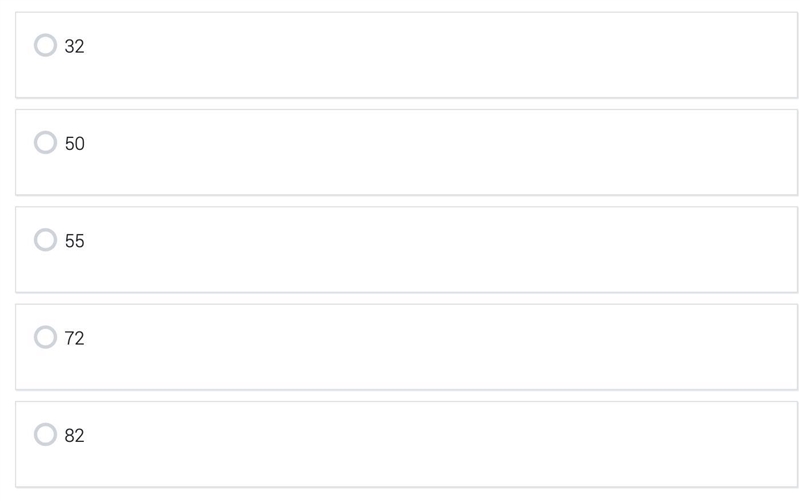Pick the fourth option's circle, 72
This screenshot has height=502, width=800.
coord(45,337)
